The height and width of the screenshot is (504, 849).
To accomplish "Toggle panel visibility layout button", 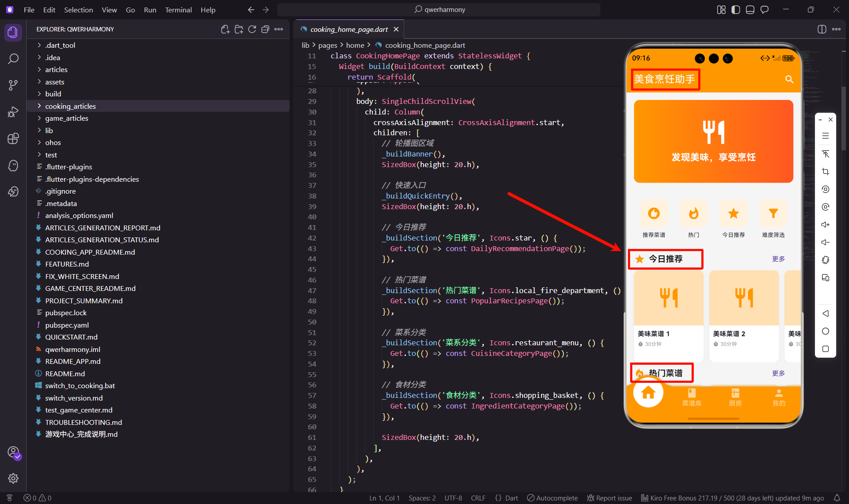I will point(750,10).
